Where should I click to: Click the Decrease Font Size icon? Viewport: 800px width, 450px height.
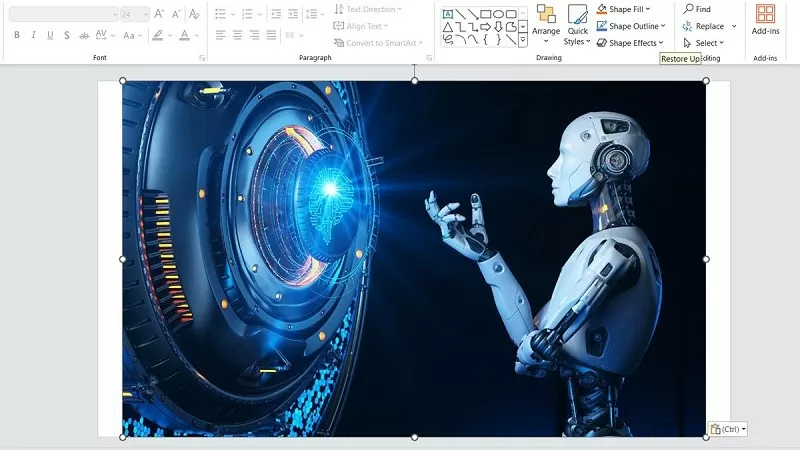coord(176,14)
